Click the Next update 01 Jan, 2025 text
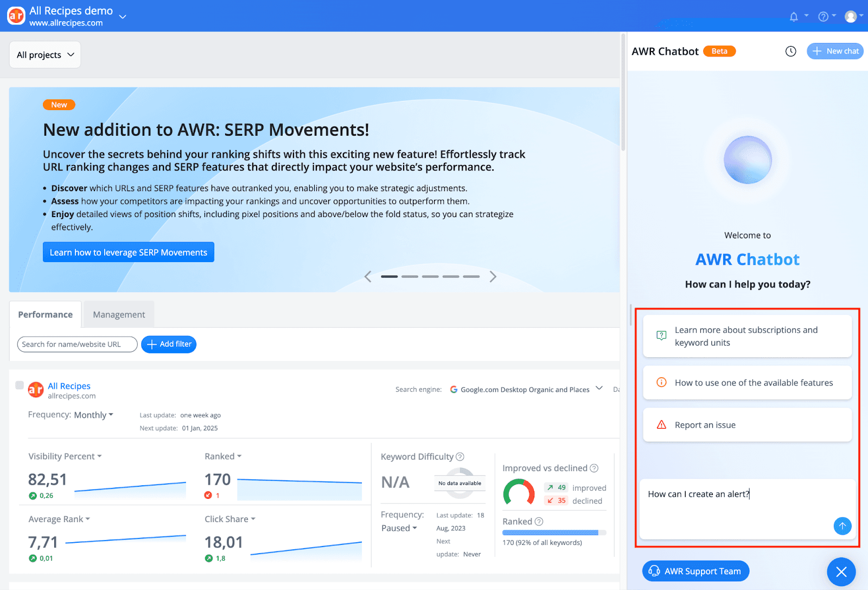The image size is (868, 590). [178, 428]
